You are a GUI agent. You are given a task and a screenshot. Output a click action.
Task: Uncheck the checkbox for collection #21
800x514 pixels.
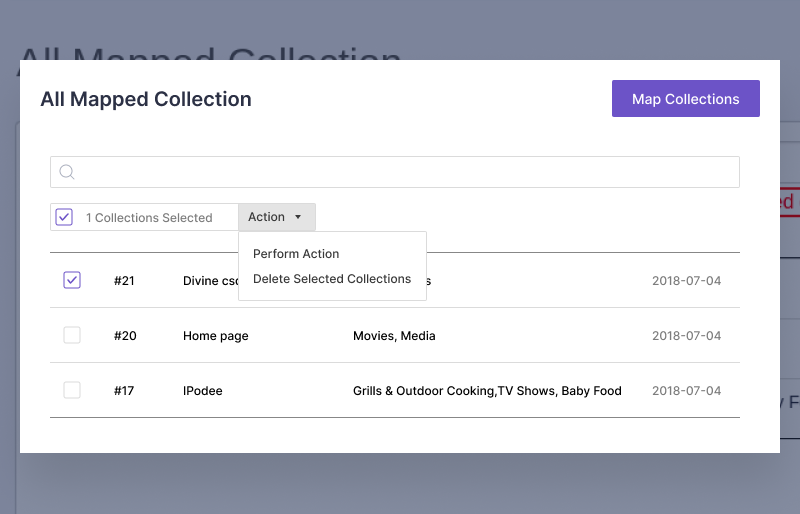click(x=72, y=280)
